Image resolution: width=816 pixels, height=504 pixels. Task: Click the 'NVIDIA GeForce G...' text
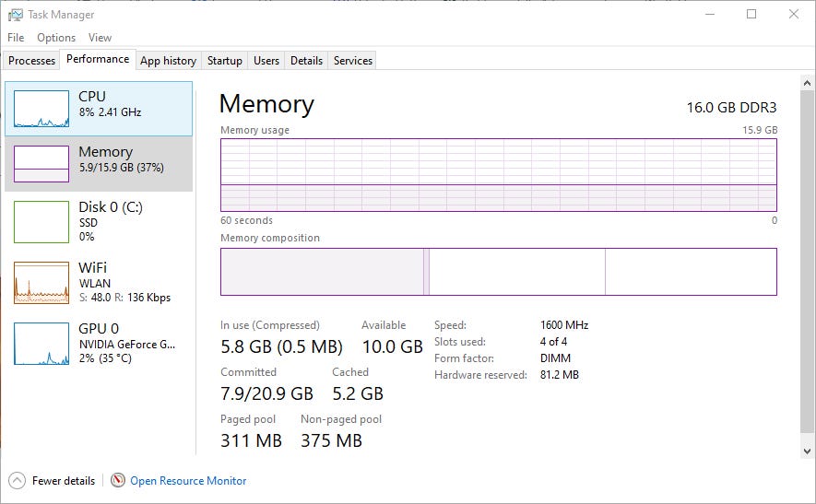(x=127, y=345)
